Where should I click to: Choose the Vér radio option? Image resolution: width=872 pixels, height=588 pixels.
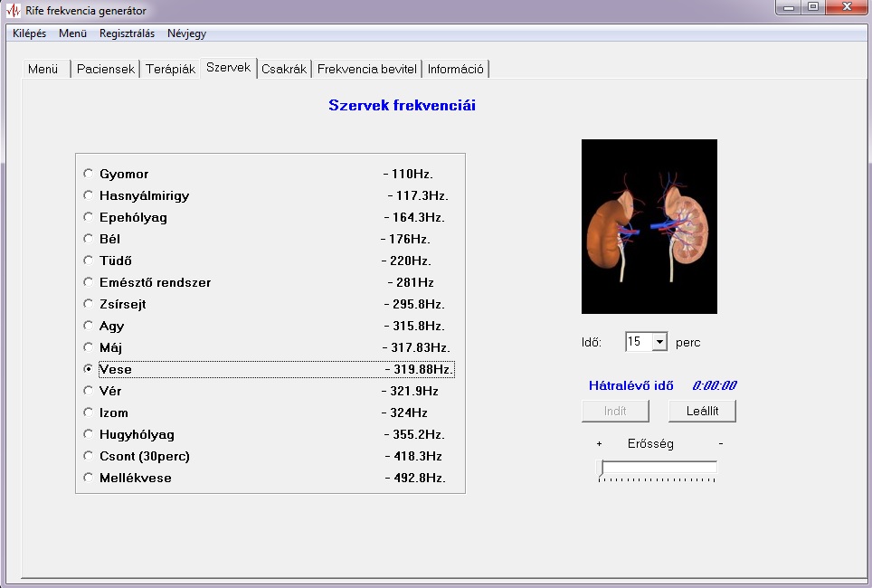(88, 391)
